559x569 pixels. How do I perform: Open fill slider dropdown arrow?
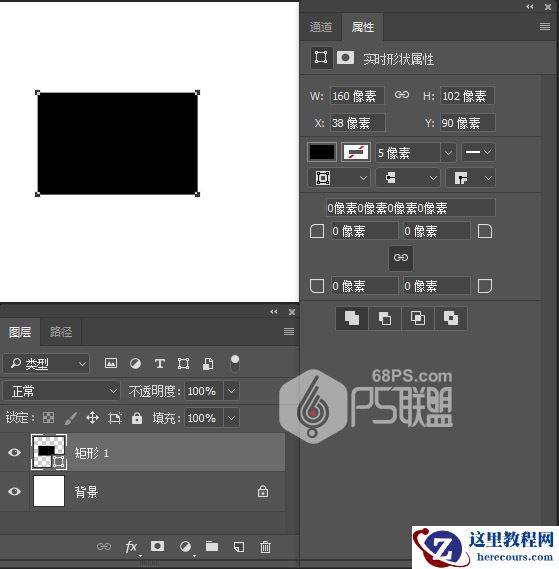pos(231,418)
